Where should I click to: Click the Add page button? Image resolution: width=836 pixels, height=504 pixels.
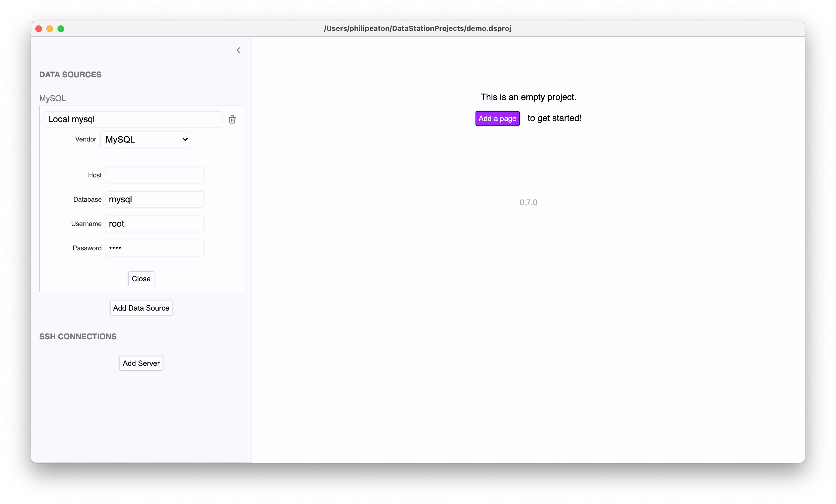point(497,118)
